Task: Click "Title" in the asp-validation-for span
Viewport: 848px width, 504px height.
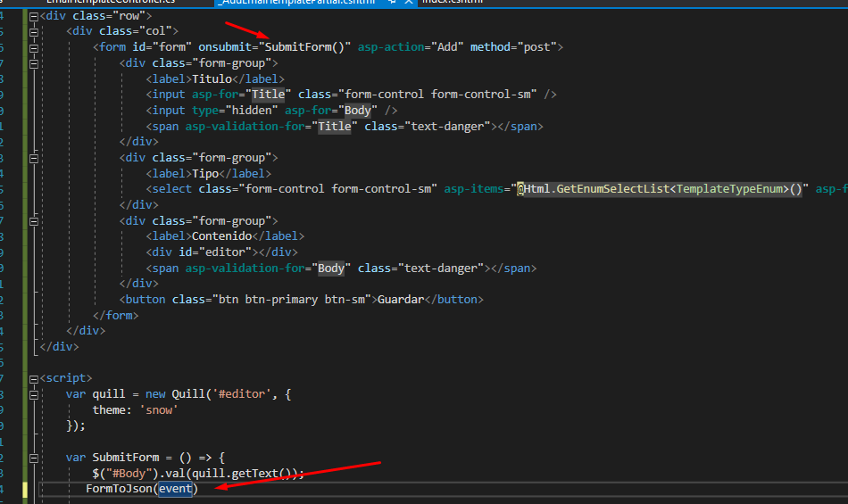Action: click(334, 127)
